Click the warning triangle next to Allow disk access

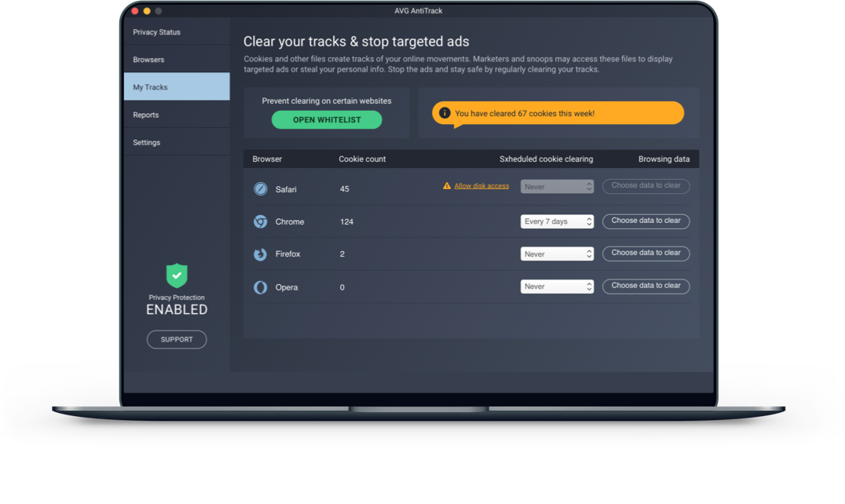448,185
